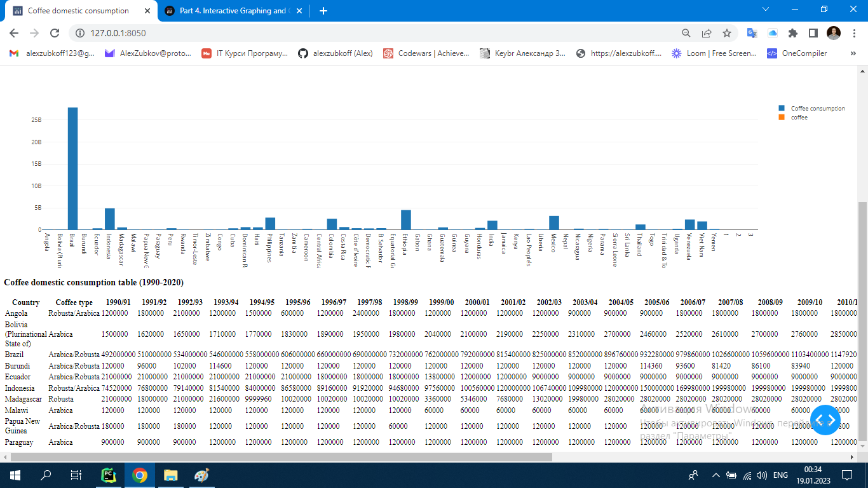868x488 pixels.
Task: Open Gmail alexzubkoff123 bookmark
Action: 52,53
